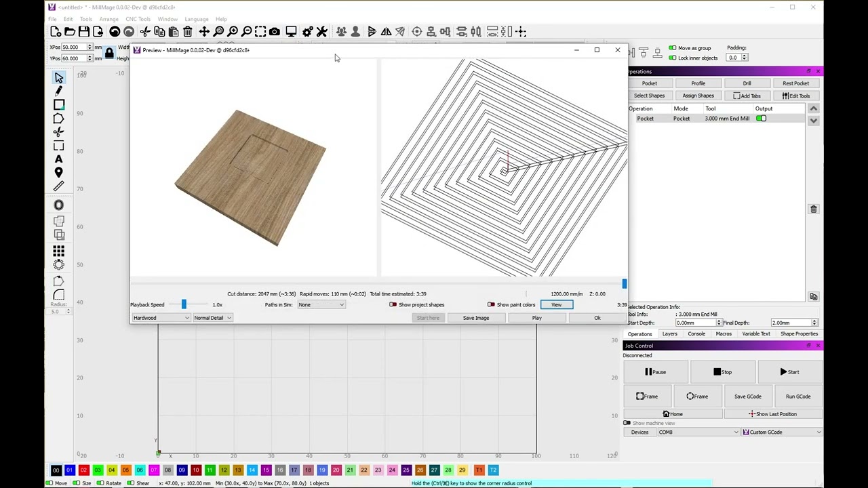Click the Lock aspect ratio padlock
868x488 pixels.
pyautogui.click(x=109, y=52)
